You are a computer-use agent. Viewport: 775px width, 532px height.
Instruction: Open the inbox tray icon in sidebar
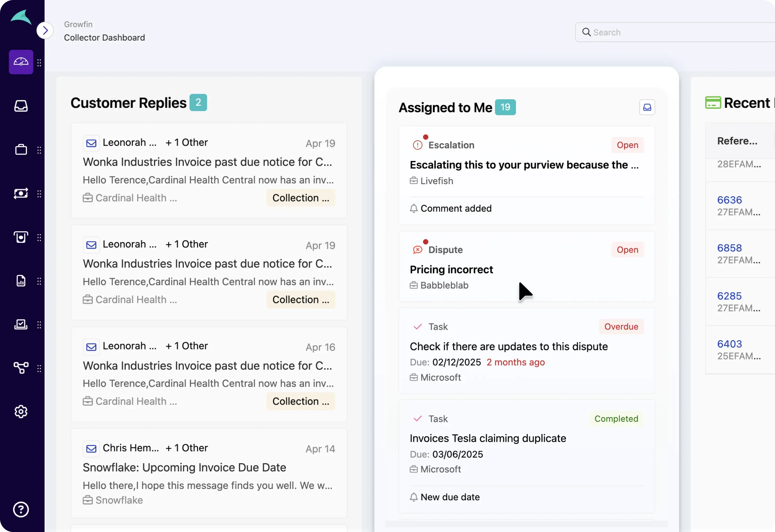point(21,106)
